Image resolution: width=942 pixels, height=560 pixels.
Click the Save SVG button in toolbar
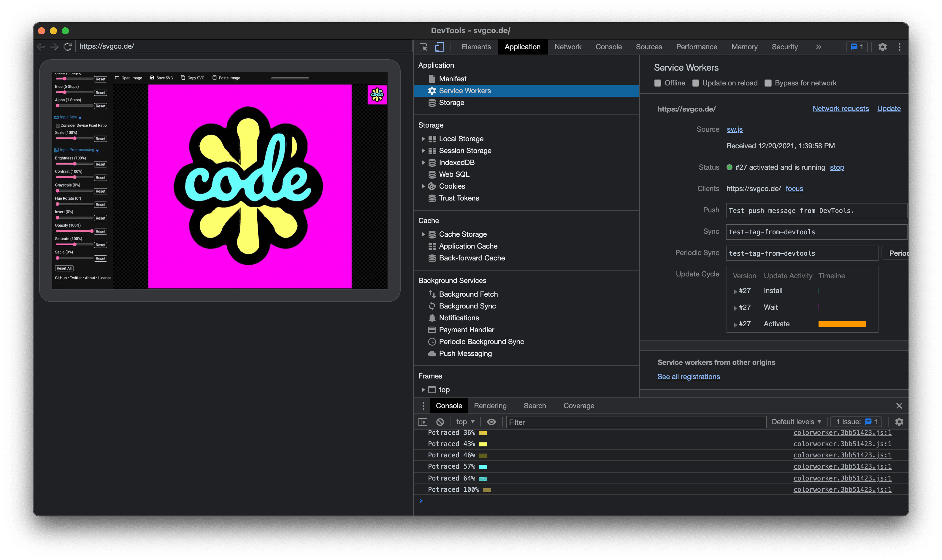pos(163,78)
